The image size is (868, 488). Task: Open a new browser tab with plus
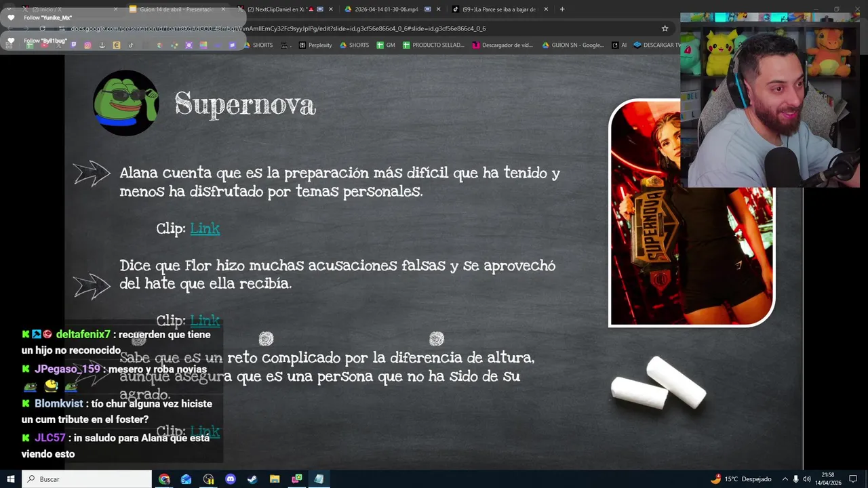[x=562, y=9]
